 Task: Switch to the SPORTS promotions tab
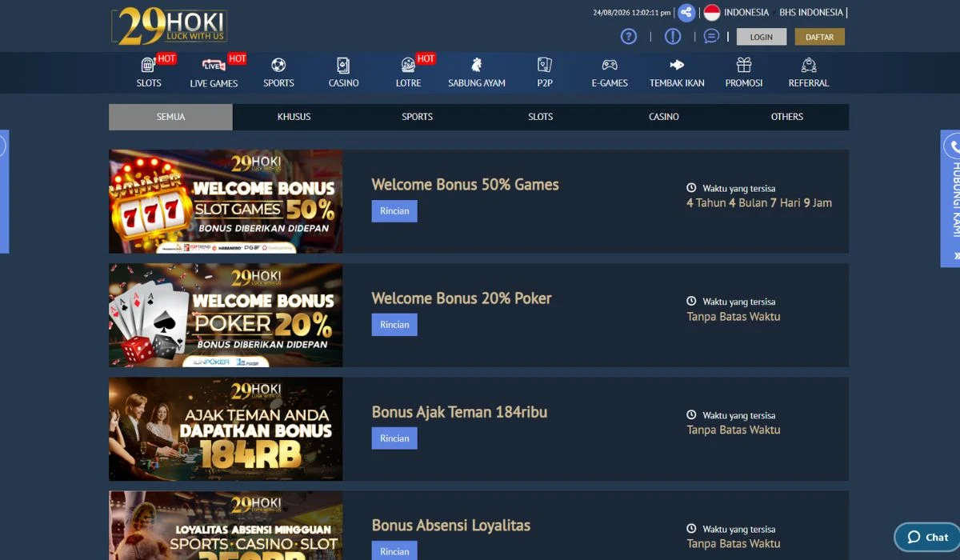[x=418, y=117]
